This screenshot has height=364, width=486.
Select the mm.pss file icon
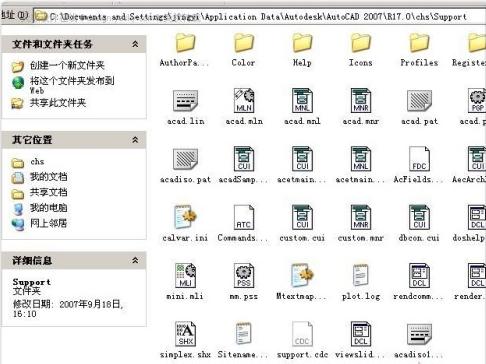(244, 275)
